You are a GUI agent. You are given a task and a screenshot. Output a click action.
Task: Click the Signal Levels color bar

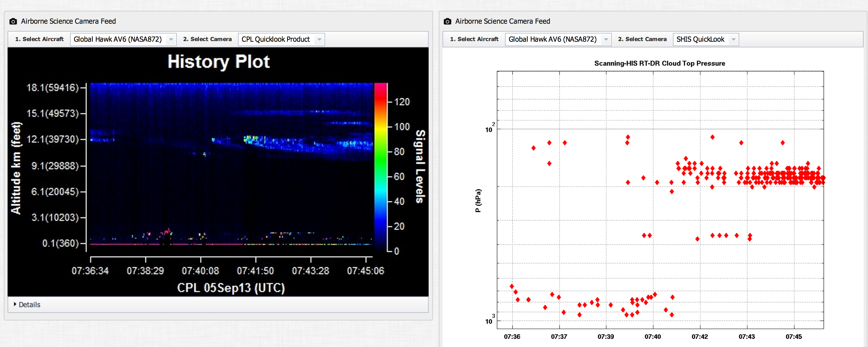point(380,167)
